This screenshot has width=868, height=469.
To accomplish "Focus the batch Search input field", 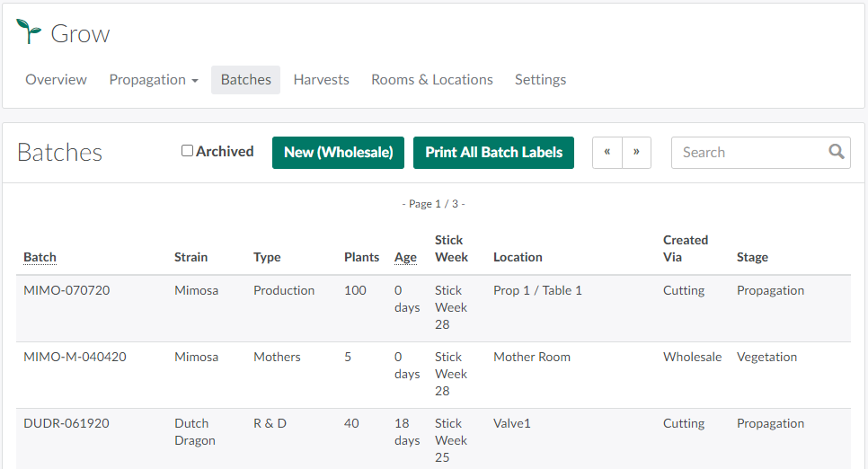I will pos(750,152).
